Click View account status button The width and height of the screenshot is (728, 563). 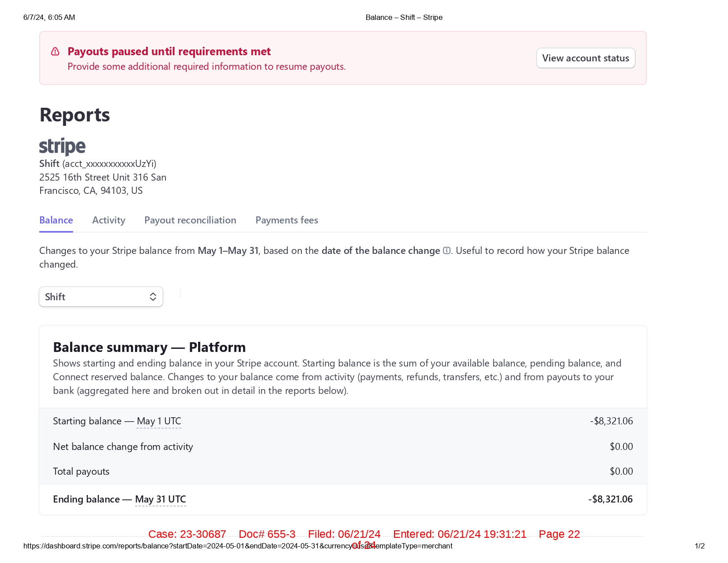click(x=585, y=58)
